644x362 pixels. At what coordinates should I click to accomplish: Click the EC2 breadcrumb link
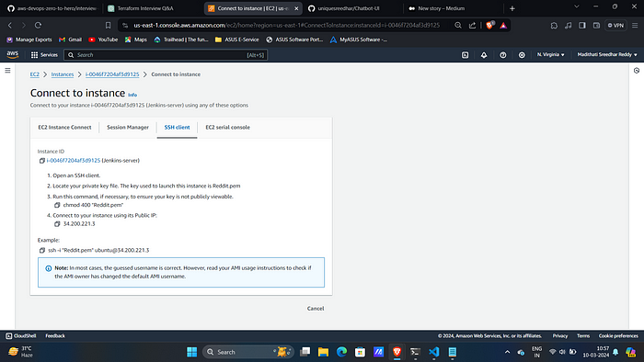(35, 74)
